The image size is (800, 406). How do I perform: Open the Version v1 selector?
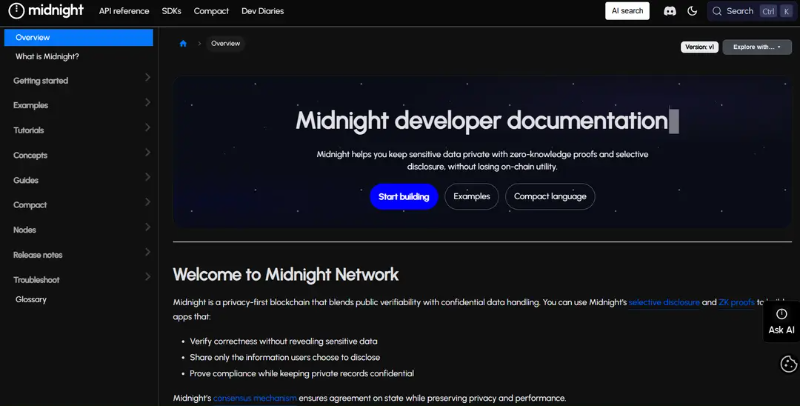(699, 47)
